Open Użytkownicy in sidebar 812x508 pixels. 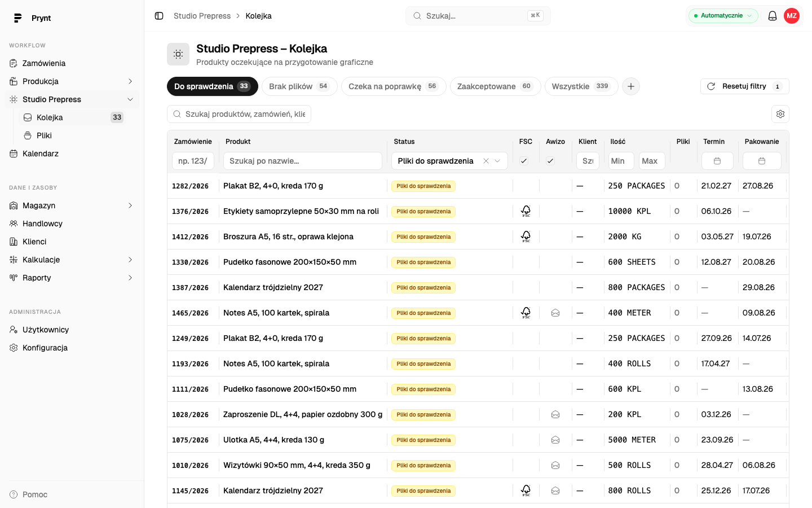coord(72,330)
